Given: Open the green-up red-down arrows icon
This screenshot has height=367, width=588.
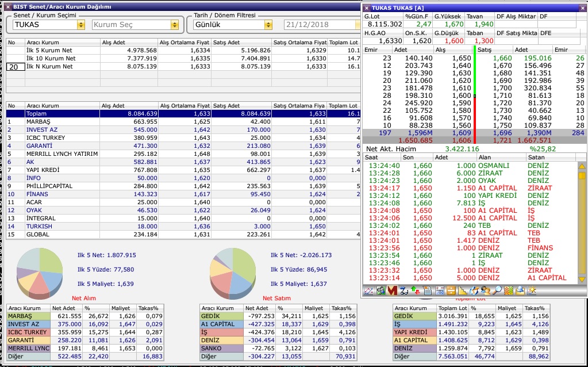Looking at the screenshot, I should pos(416,290).
